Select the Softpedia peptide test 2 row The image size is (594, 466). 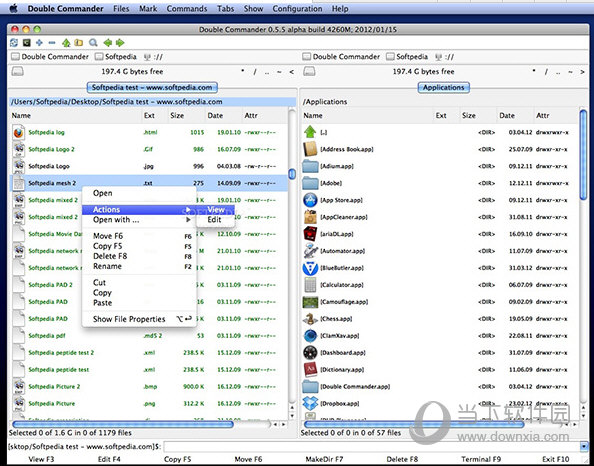[x=148, y=353]
